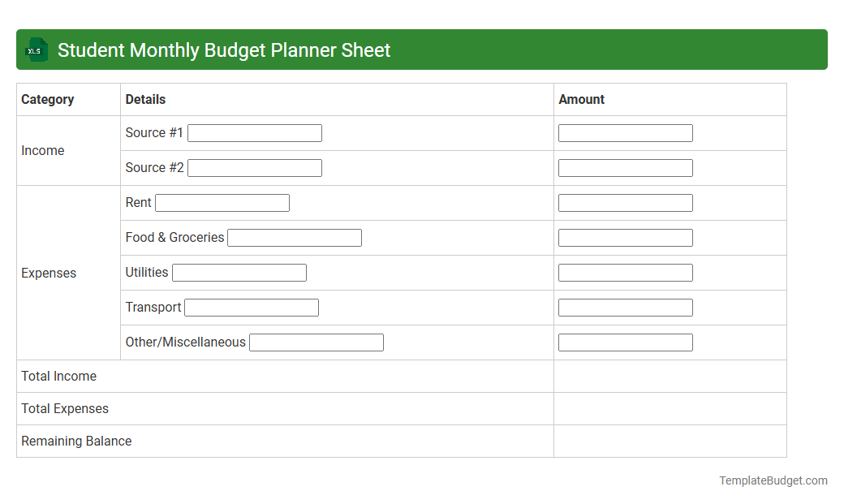Click the Amount field next to Utilities

point(625,272)
